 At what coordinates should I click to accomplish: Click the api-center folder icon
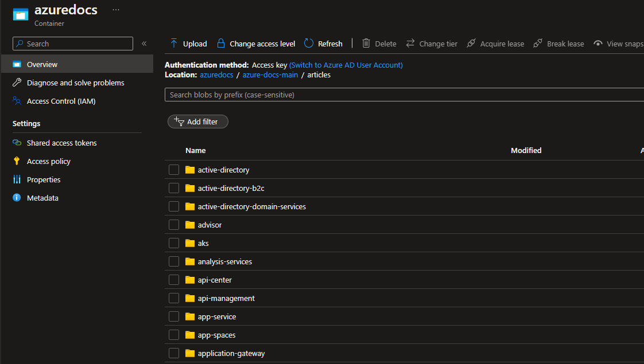point(190,280)
